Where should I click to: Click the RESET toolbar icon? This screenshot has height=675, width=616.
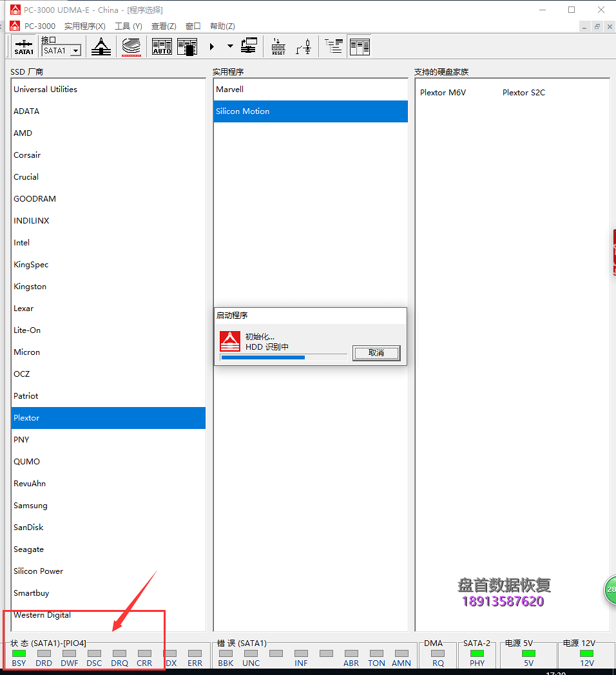278,46
